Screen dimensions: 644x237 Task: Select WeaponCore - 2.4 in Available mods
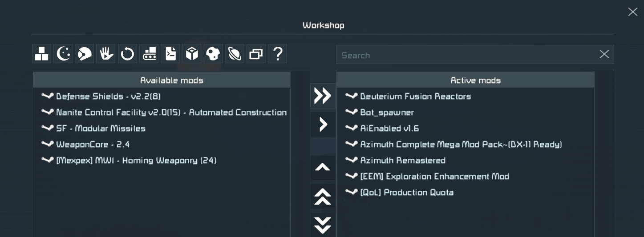[x=93, y=145]
